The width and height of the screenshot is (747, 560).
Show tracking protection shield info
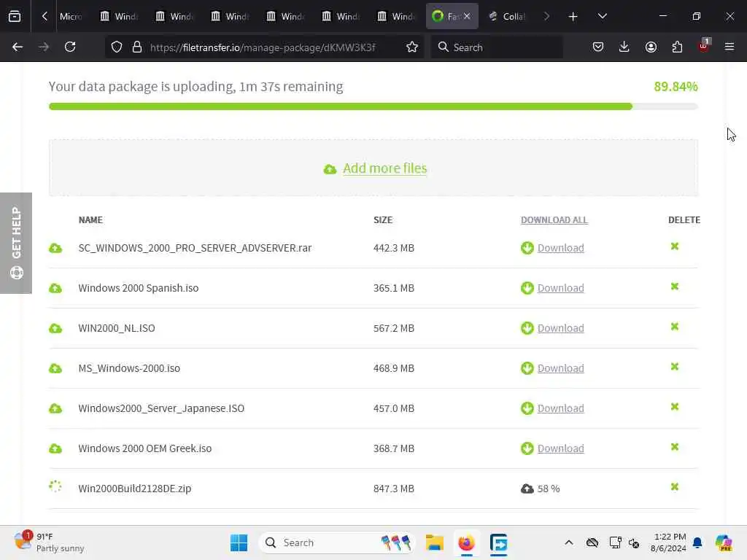coord(117,47)
